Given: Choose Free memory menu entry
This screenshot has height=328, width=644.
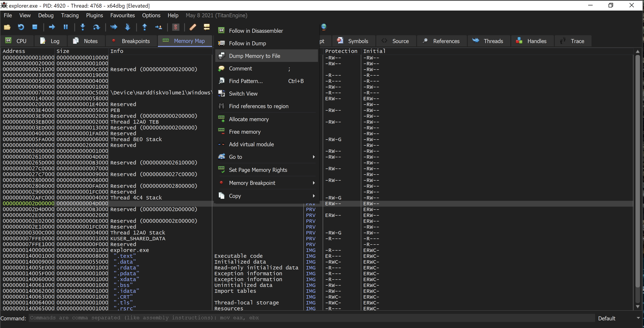Looking at the screenshot, I should click(266, 132).
